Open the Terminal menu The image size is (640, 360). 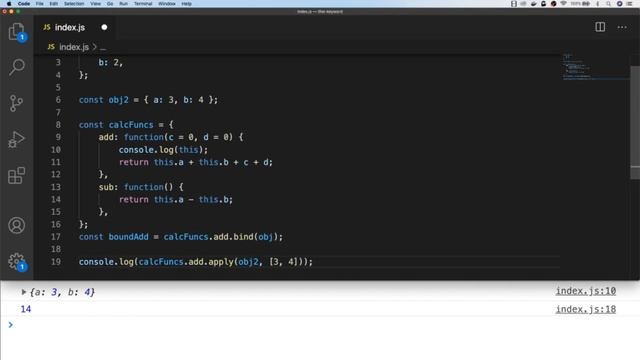coord(143,4)
